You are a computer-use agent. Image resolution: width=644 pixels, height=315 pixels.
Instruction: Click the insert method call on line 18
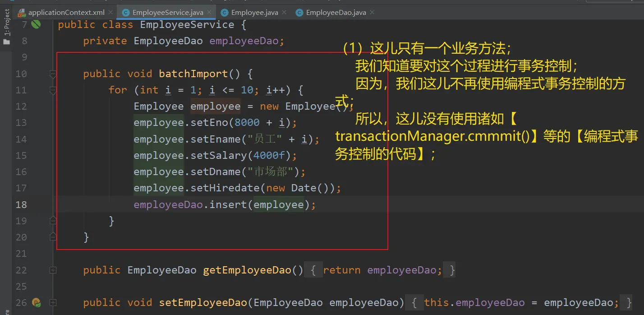click(228, 205)
